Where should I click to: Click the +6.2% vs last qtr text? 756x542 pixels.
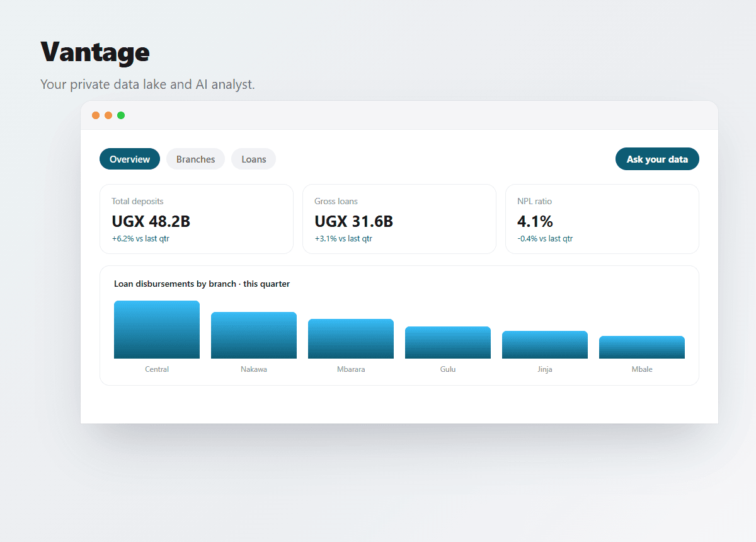click(140, 239)
